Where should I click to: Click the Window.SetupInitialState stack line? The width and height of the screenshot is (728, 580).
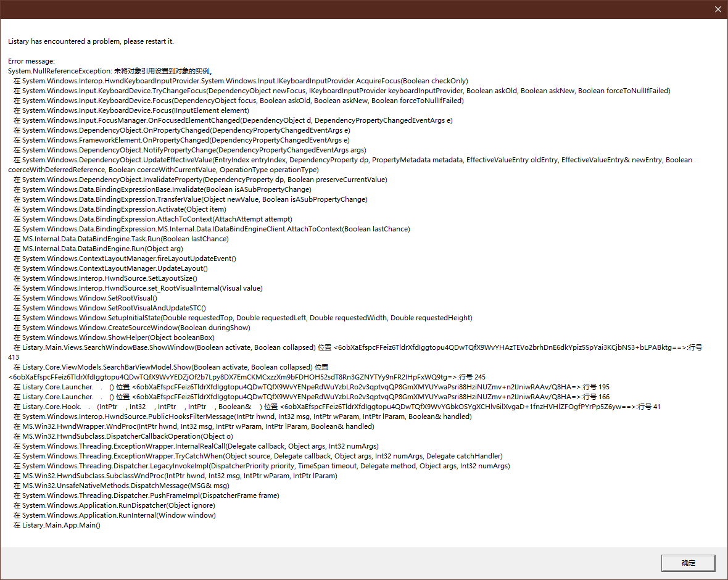[x=243, y=318]
